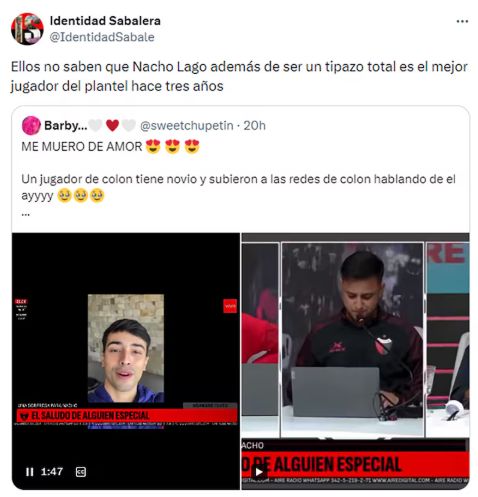
Task: Click the EL SALUDO DE ALGUIEN ESPECIAL banner
Action: coord(127,416)
